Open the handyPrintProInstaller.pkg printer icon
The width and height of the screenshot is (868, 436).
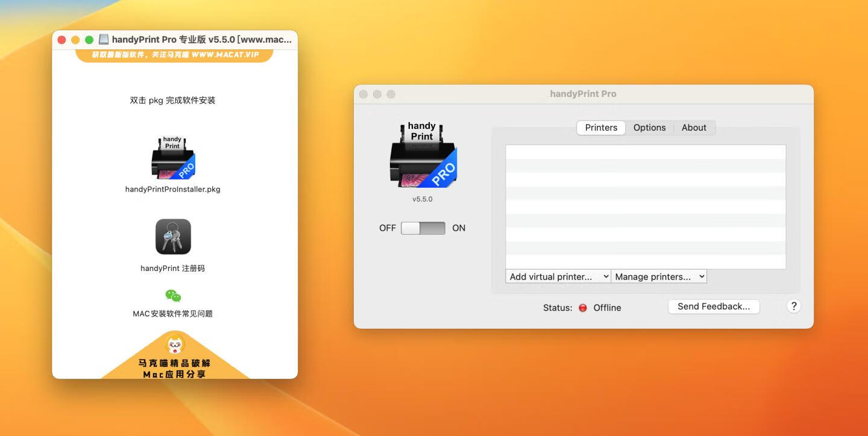(173, 158)
